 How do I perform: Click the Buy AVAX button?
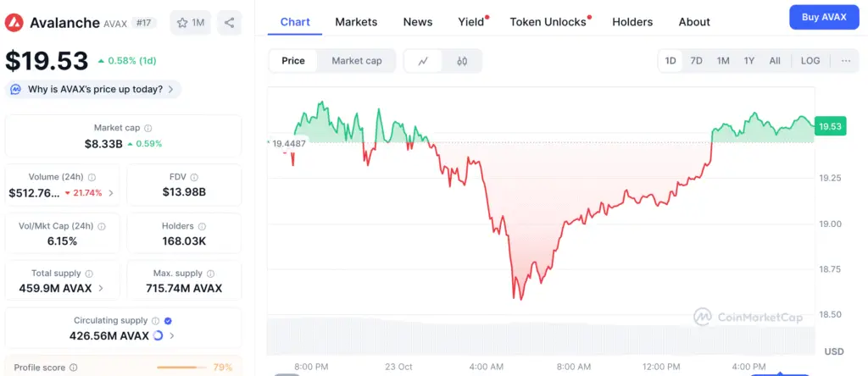pyautogui.click(x=823, y=18)
